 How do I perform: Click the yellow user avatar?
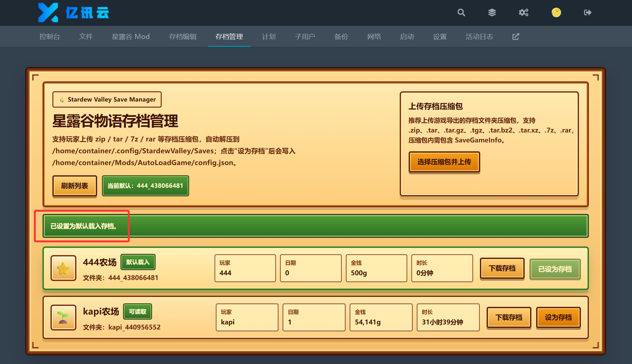pos(556,12)
